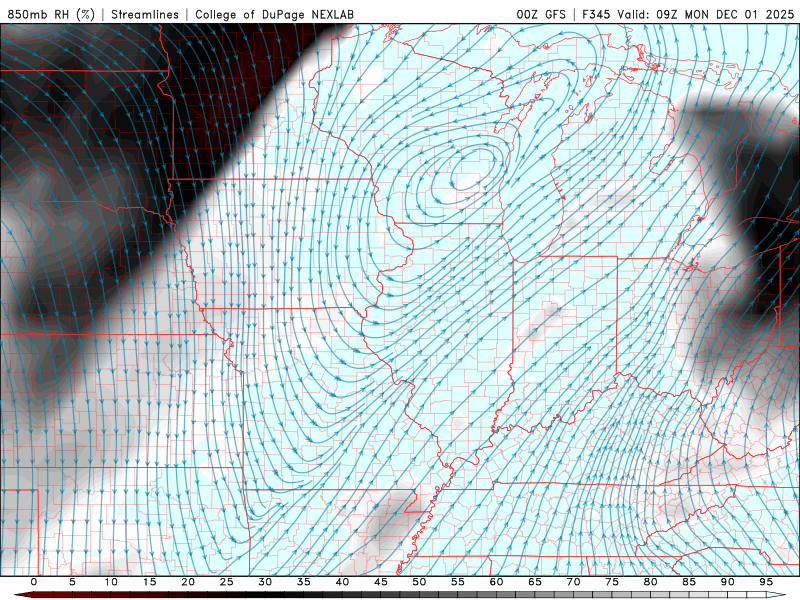Click the "F345" forecast hour text
This screenshot has height=600, width=800.
[596, 14]
